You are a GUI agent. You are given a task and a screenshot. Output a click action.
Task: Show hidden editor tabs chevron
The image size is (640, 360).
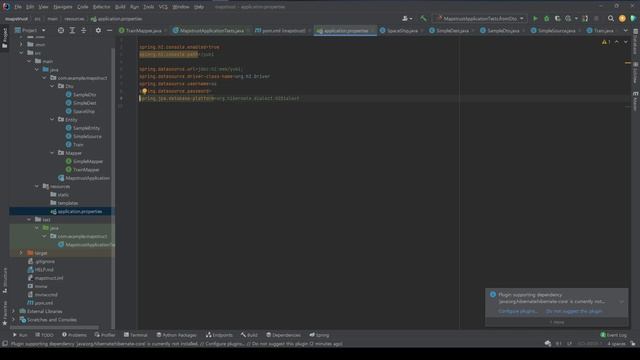click(626, 30)
